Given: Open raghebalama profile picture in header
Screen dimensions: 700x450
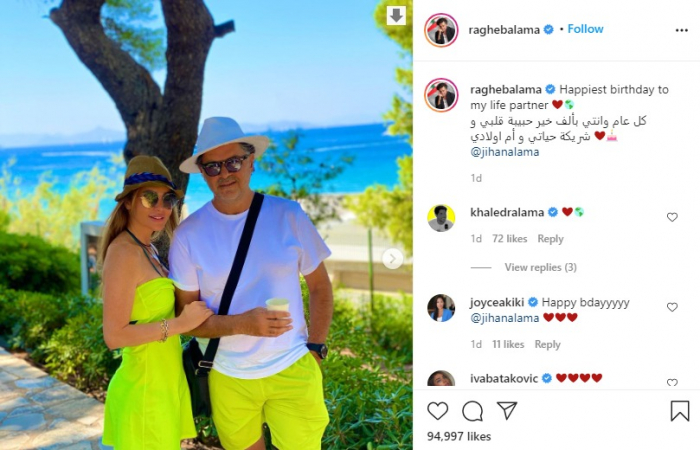Looking at the screenshot, I should pyautogui.click(x=441, y=30).
